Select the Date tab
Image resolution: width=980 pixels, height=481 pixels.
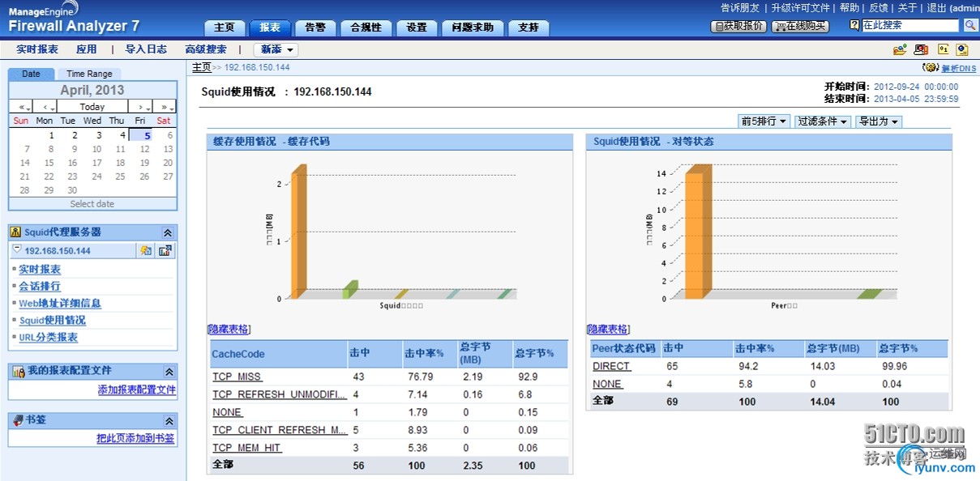[x=31, y=74]
